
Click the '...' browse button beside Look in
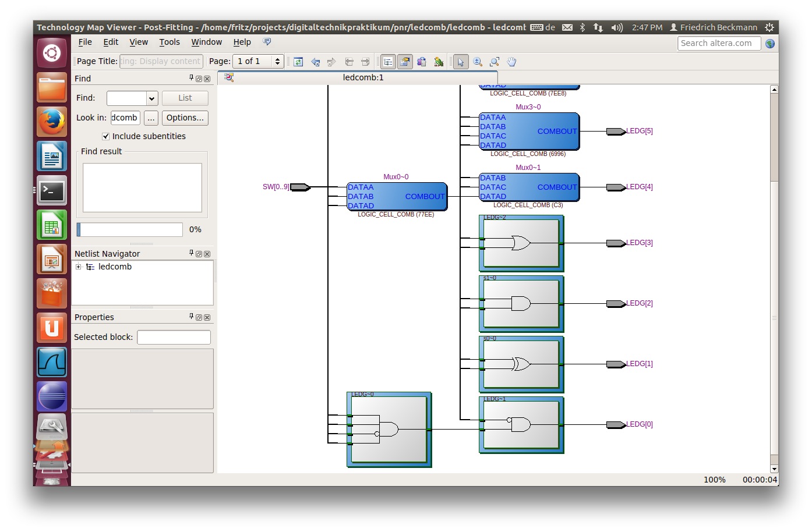click(151, 118)
